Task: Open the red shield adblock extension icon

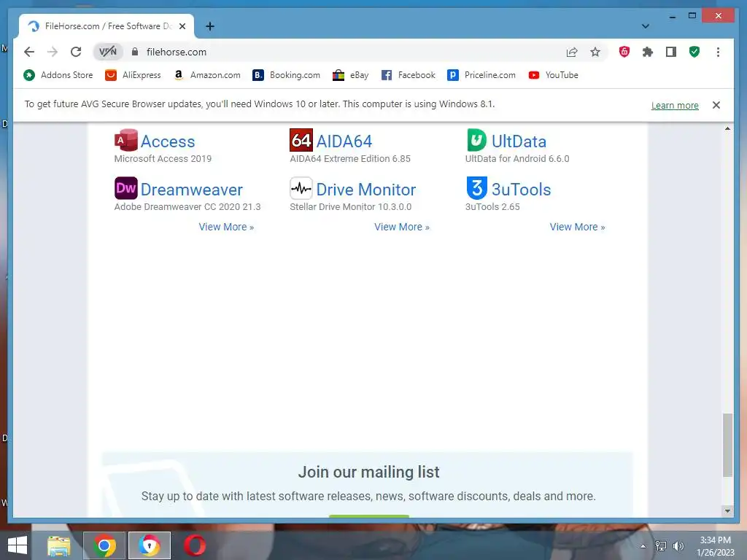Action: 624,52
